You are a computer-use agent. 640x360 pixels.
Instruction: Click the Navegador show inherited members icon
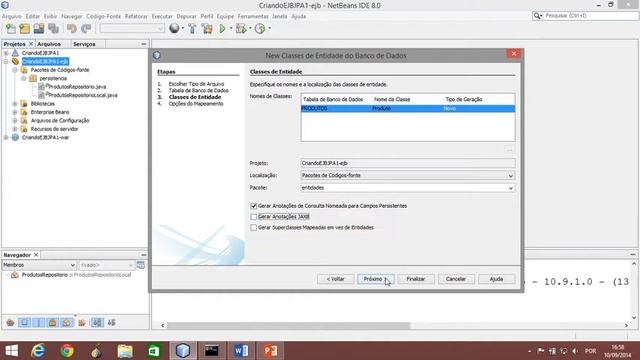(x=10, y=323)
